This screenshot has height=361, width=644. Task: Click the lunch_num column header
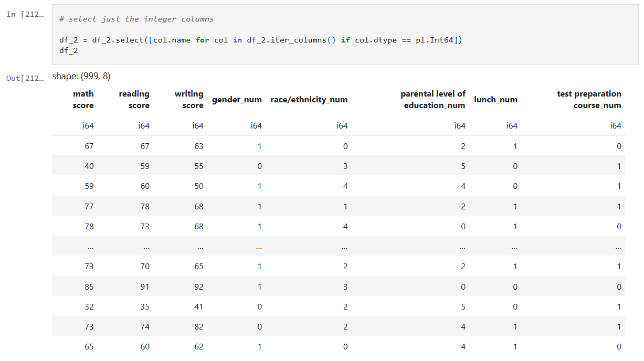[495, 100]
